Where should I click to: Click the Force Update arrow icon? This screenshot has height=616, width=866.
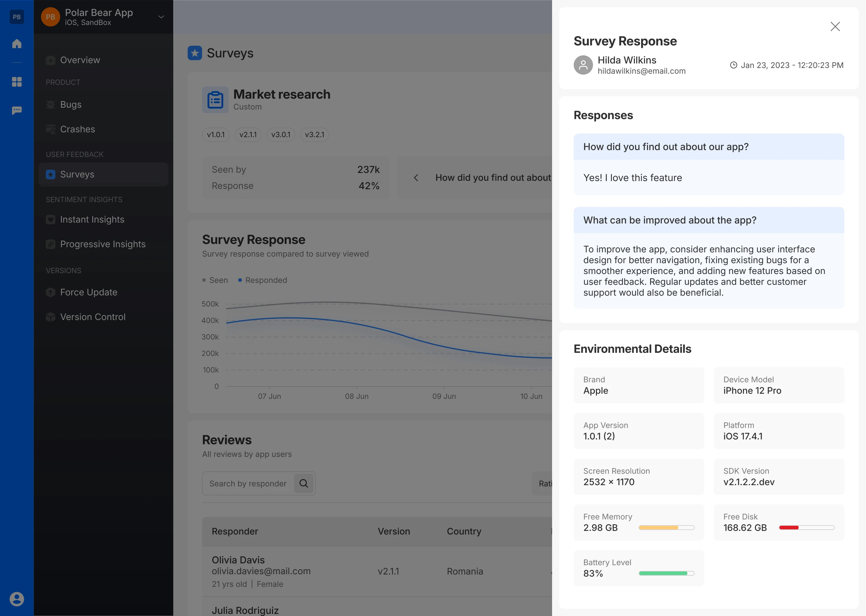pyautogui.click(x=51, y=292)
